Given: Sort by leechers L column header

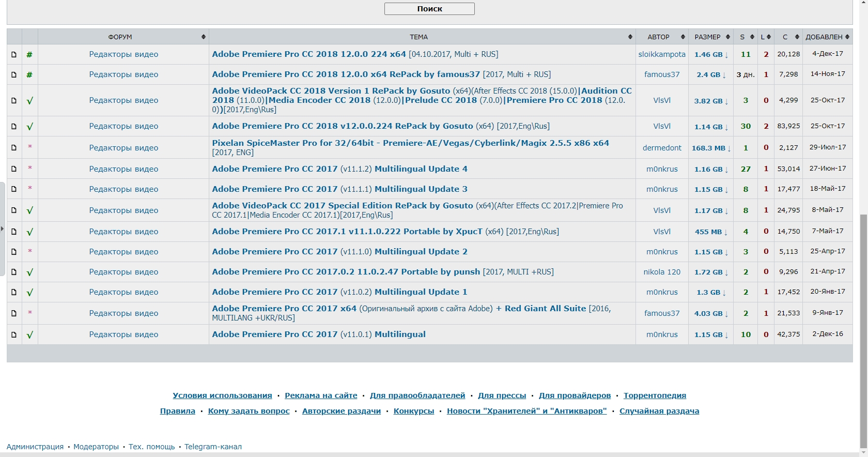Looking at the screenshot, I should 766,37.
